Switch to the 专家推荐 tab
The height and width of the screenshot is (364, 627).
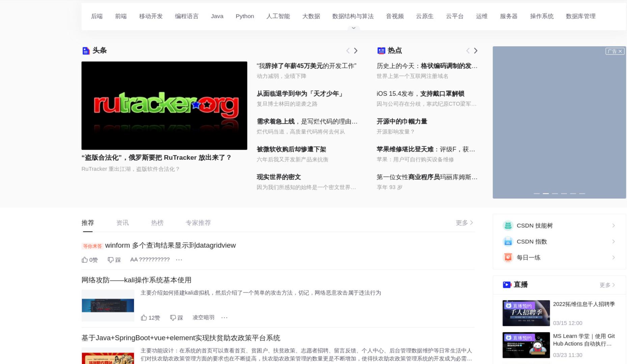pyautogui.click(x=198, y=223)
